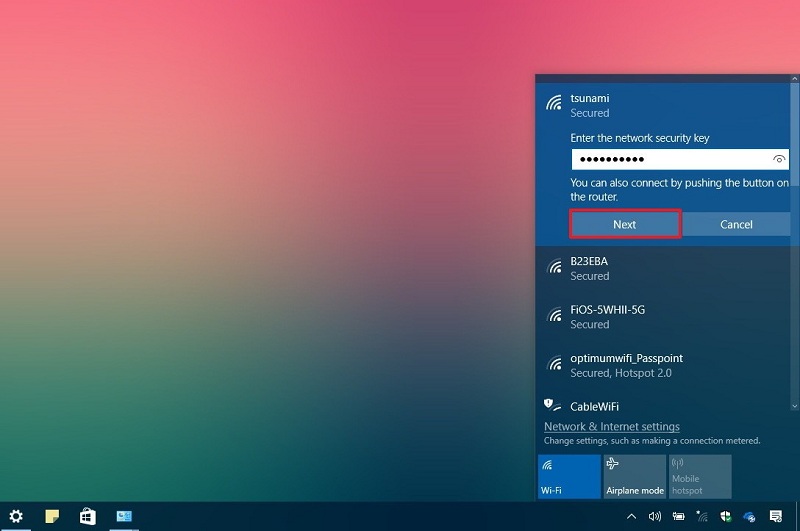Toggle the Wi-Fi quick action tile
Screen dimensions: 800x531
(x=568, y=477)
